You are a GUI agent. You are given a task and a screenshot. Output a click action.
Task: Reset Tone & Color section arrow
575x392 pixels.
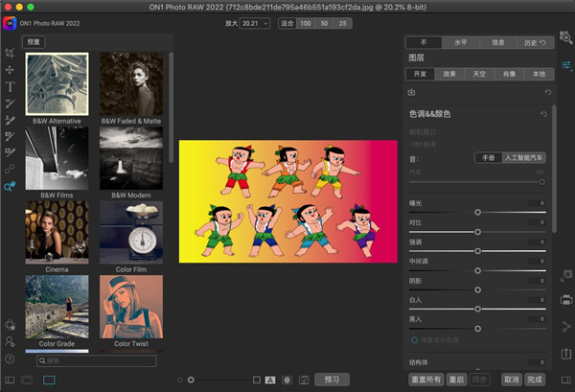click(x=543, y=114)
